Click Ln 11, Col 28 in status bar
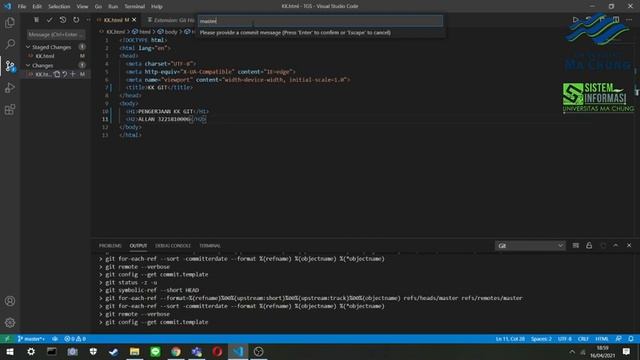The image size is (640, 360). click(x=510, y=339)
